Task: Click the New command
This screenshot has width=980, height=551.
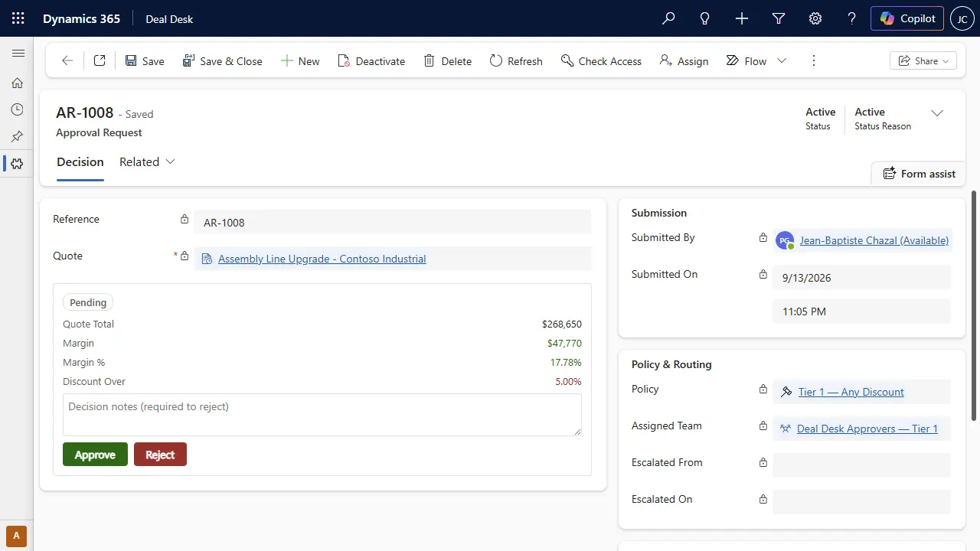Action: click(300, 60)
